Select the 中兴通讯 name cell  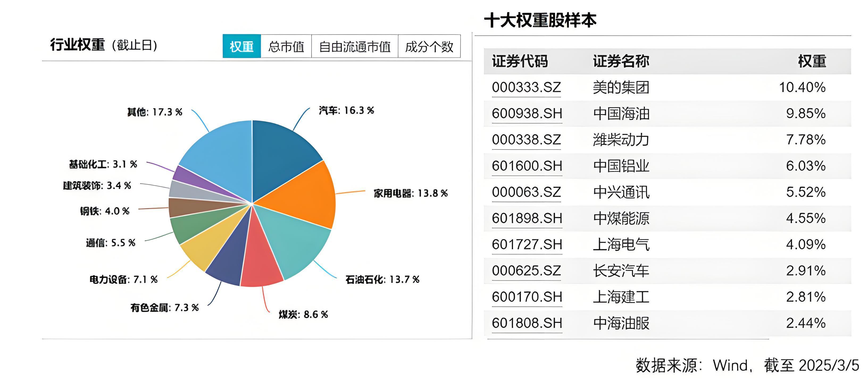click(621, 192)
